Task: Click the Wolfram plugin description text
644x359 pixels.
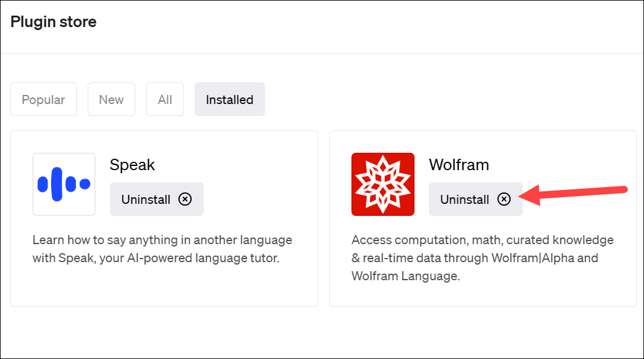Action: tap(482, 258)
